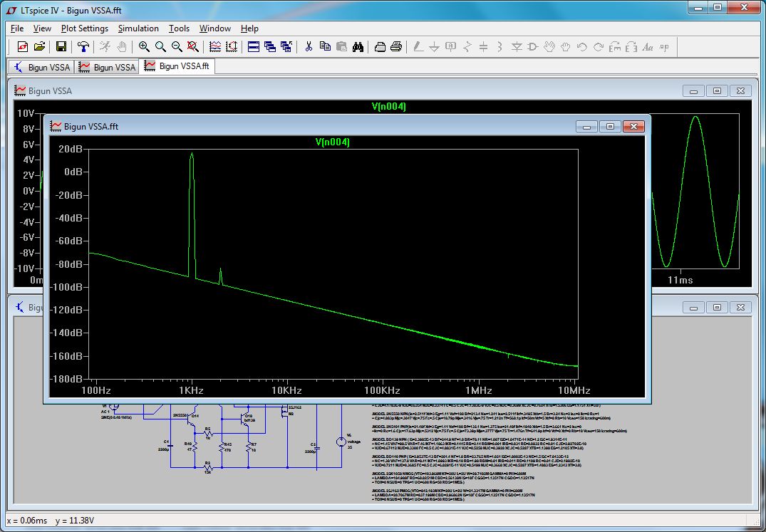The height and width of the screenshot is (532, 766).
Task: Select the plain magnifier pan/zoom icon
Action: pos(160,46)
